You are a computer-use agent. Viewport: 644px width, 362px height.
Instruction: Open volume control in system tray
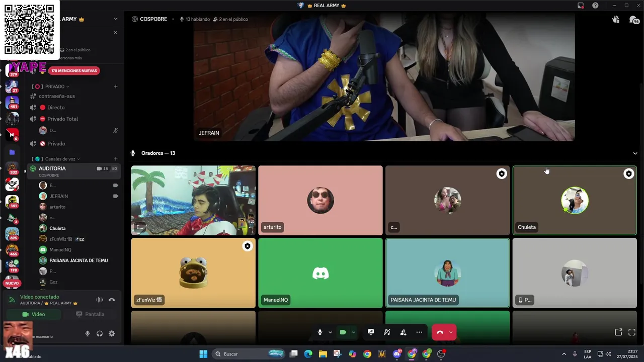click(608, 354)
